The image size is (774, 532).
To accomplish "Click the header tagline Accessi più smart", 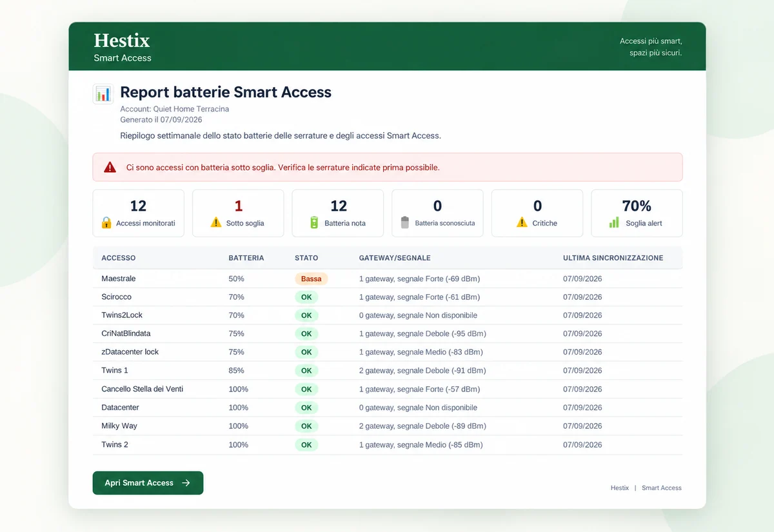I will pos(651,41).
